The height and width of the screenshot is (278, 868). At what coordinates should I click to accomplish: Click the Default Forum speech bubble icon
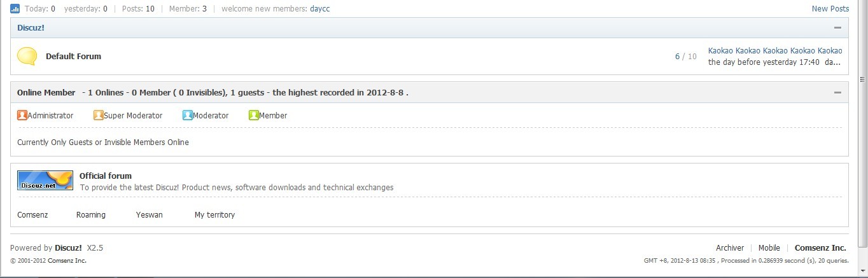click(27, 57)
